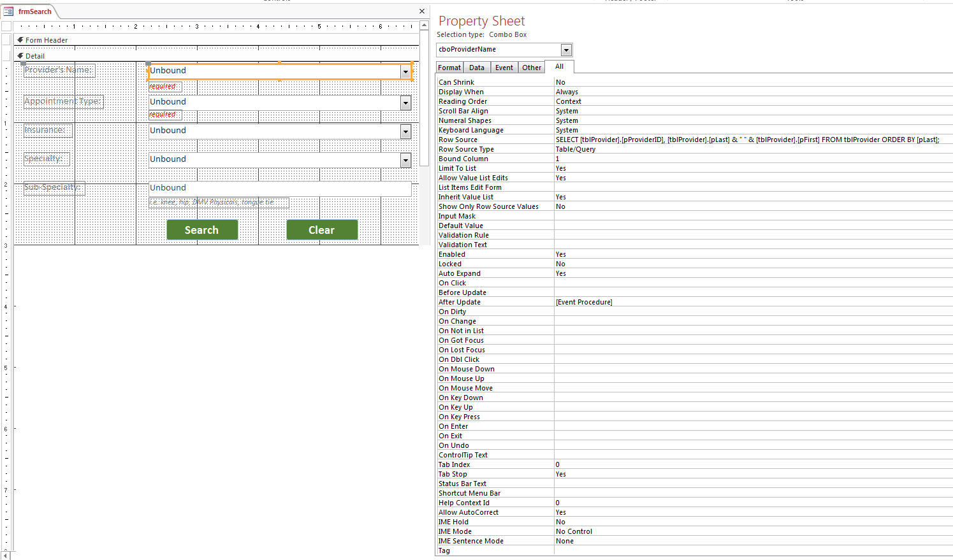Expand the cboProviderName object selector dropdown
The height and width of the screenshot is (560, 953).
point(566,50)
